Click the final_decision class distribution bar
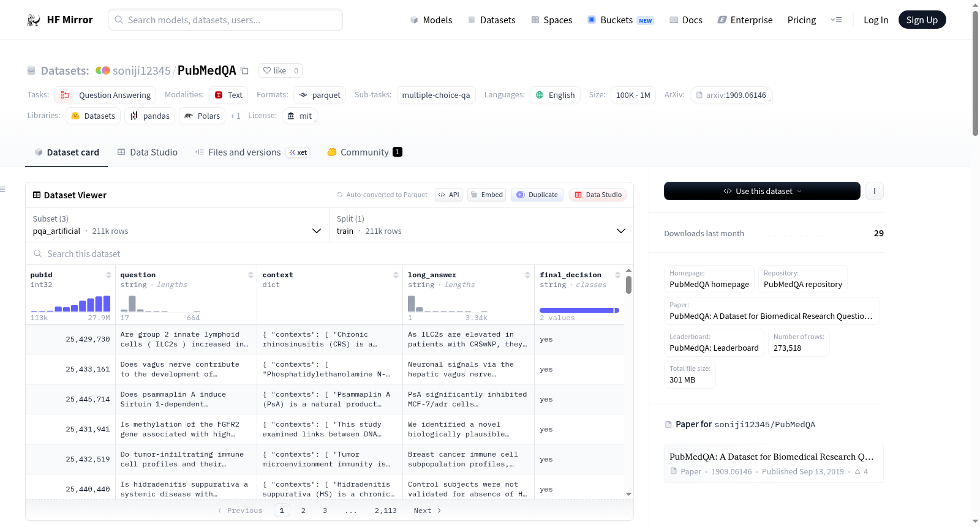Viewport: 980px width, 527px height. pyautogui.click(x=579, y=310)
